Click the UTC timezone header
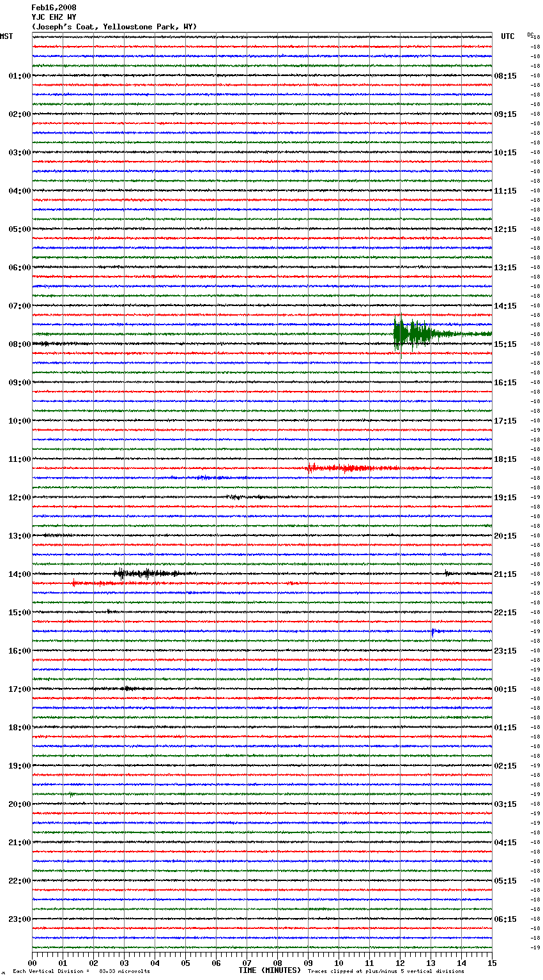 tap(508, 36)
